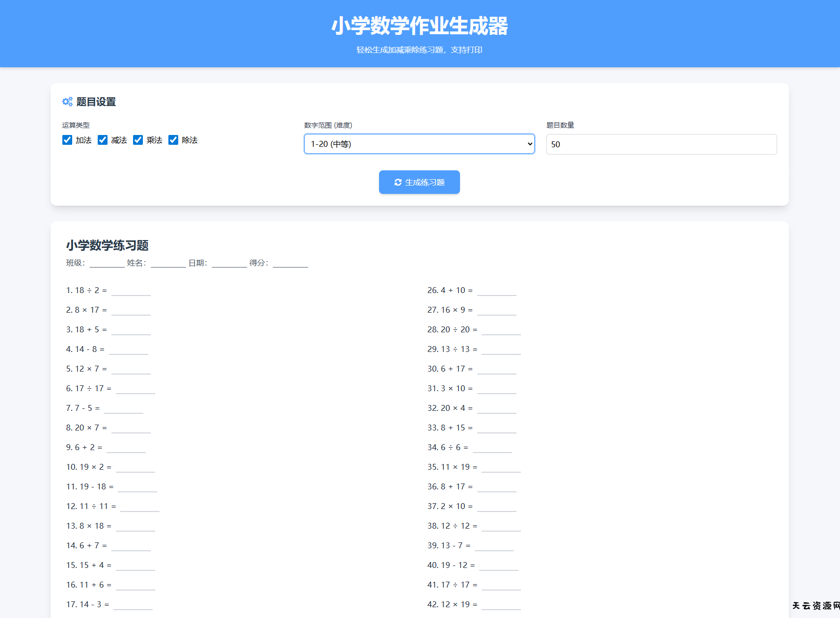Toggle the 加法 checkbox
This screenshot has height=618, width=840.
click(67, 140)
